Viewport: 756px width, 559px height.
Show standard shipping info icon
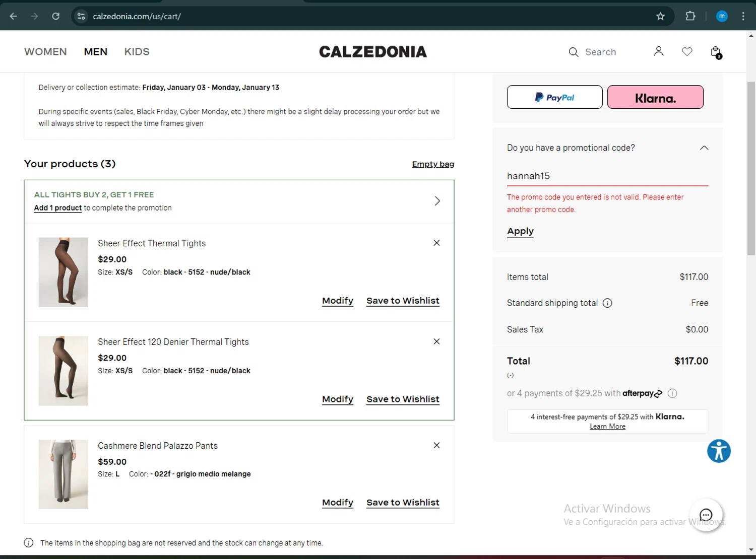tap(607, 303)
